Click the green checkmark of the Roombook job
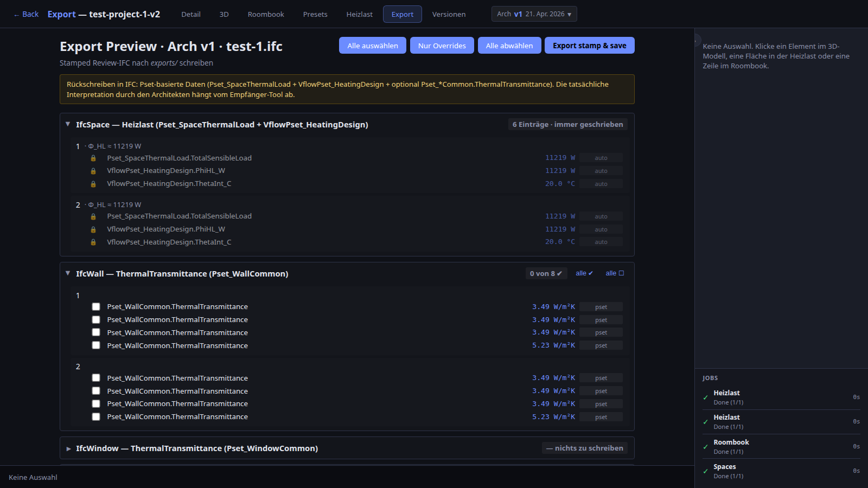This screenshot has height=488, width=868. click(705, 447)
